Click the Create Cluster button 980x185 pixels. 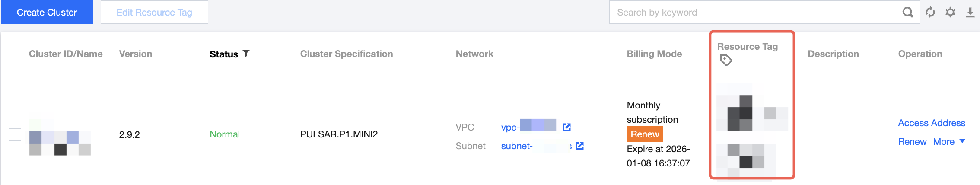coord(47,12)
